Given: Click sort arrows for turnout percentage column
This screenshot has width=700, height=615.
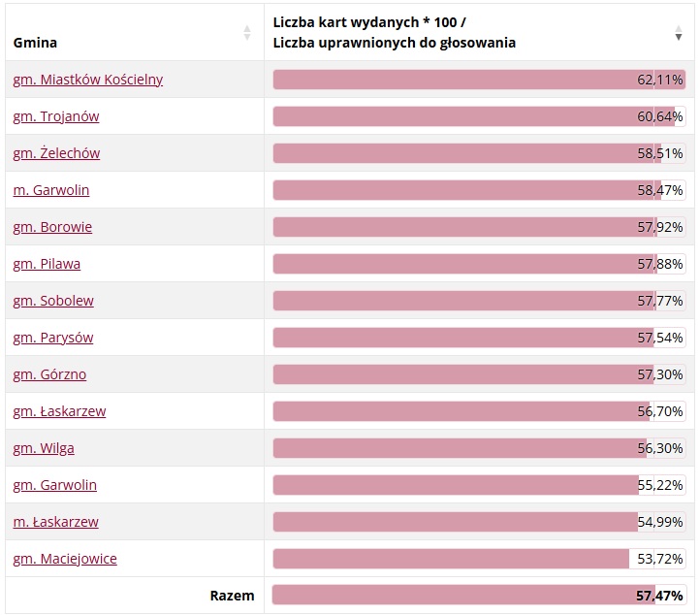Looking at the screenshot, I should pyautogui.click(x=679, y=33).
